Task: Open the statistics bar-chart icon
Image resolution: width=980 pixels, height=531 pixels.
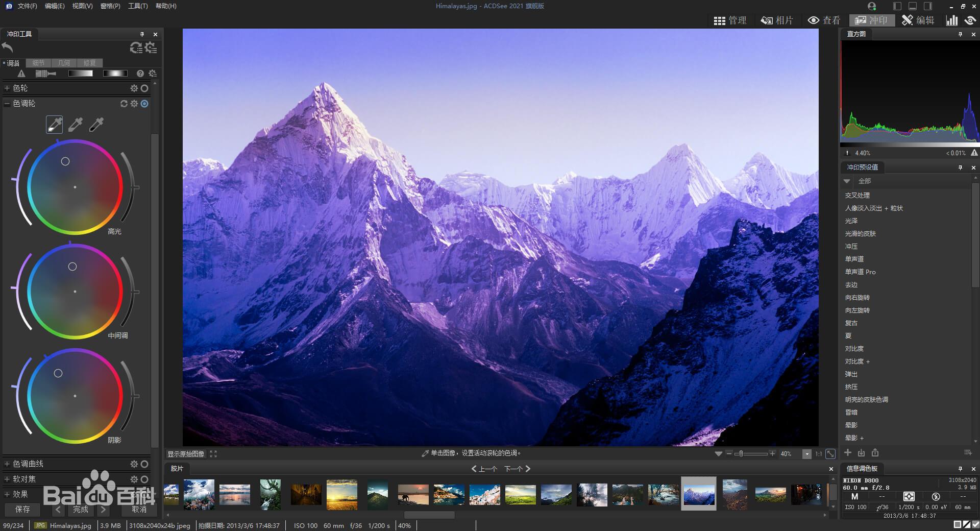Action: [952, 20]
